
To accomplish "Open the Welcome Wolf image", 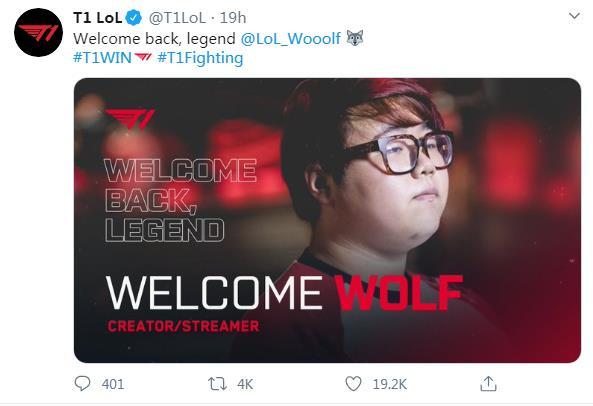I will point(327,220).
